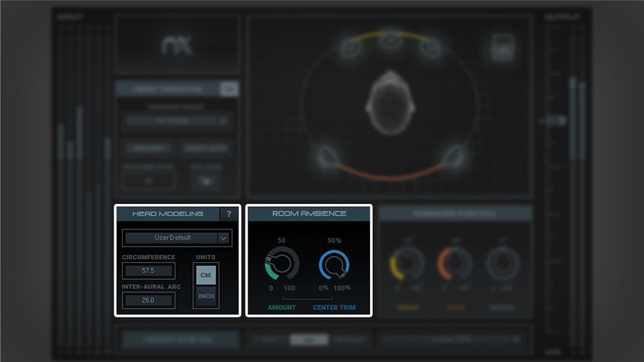The width and height of the screenshot is (644, 362).
Task: Switch head measurement units to INCH
Action: pyautogui.click(x=206, y=296)
